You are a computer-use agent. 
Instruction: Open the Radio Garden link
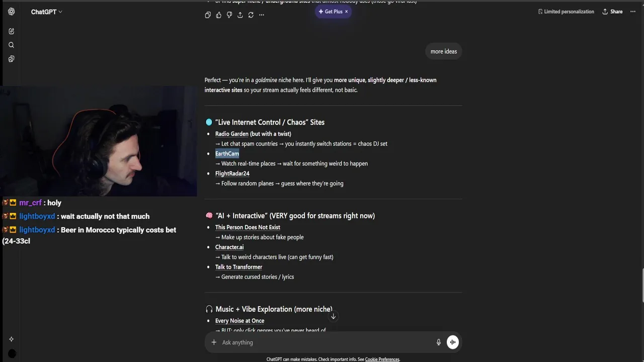pyautogui.click(x=232, y=134)
